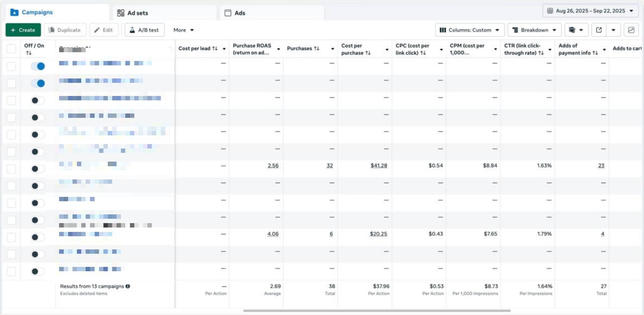Sort by Purchases column arrows
Image resolution: width=644 pixels, height=315 pixels.
click(317, 48)
